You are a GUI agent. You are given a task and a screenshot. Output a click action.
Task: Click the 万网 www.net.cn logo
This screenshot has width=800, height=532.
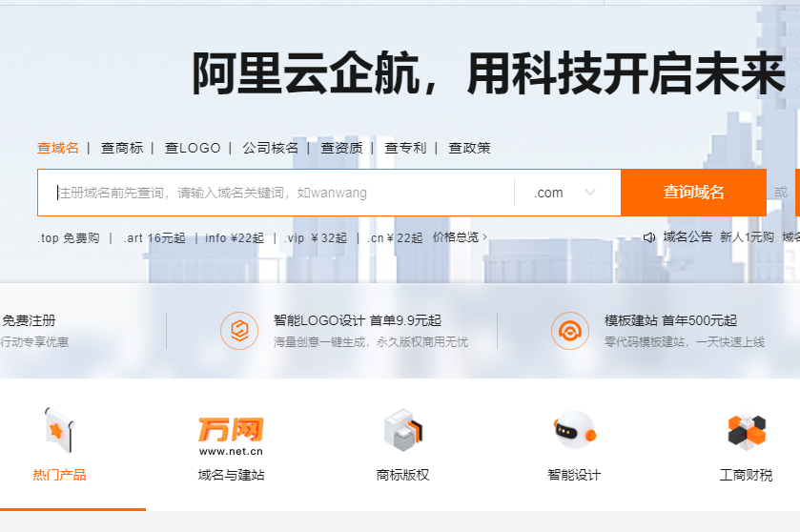(231, 436)
